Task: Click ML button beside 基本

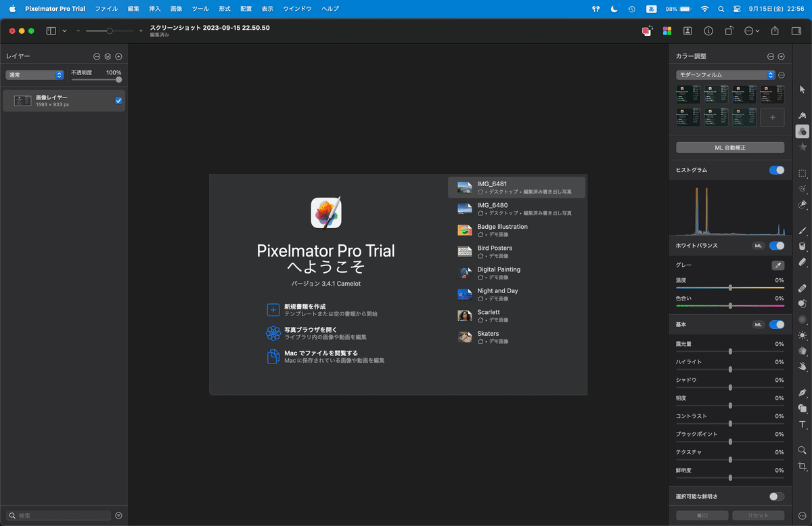Action: tap(759, 325)
